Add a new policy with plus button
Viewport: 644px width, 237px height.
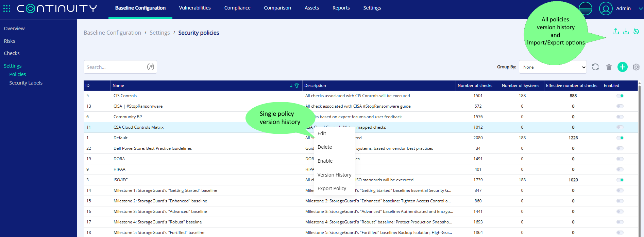click(x=623, y=67)
